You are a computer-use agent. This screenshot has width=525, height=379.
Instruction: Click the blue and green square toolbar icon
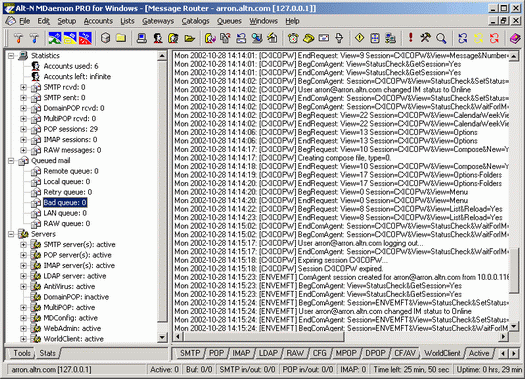tap(54, 38)
